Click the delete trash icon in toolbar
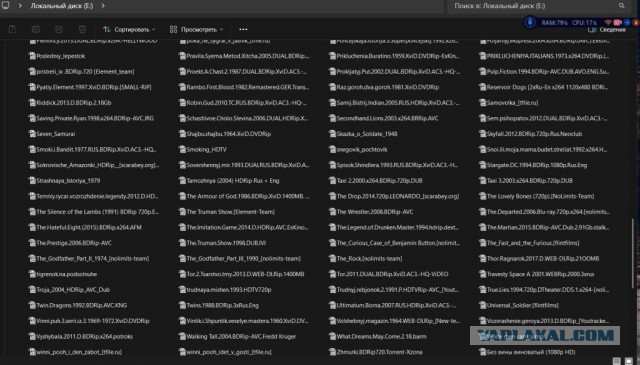This screenshot has width=640, height=365. (82, 29)
